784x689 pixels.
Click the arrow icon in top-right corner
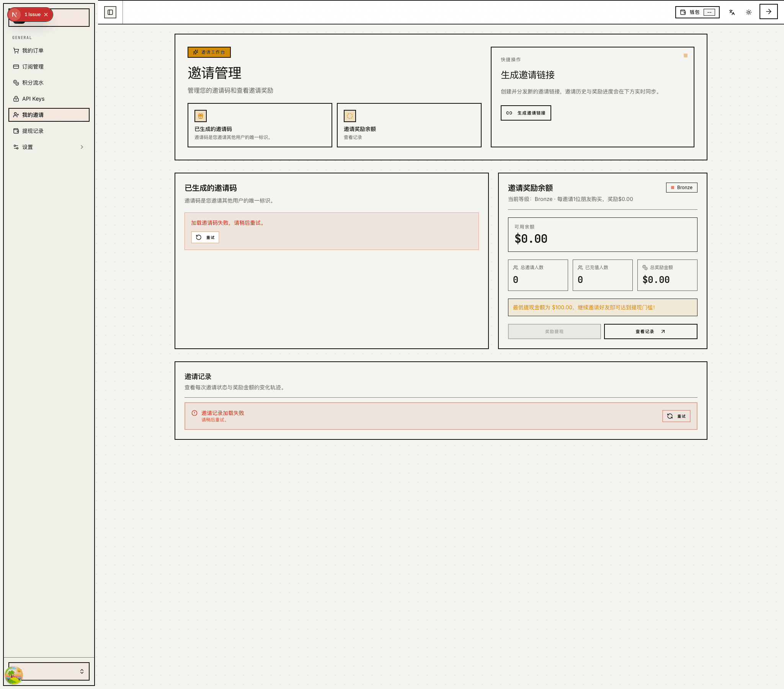pyautogui.click(x=768, y=12)
